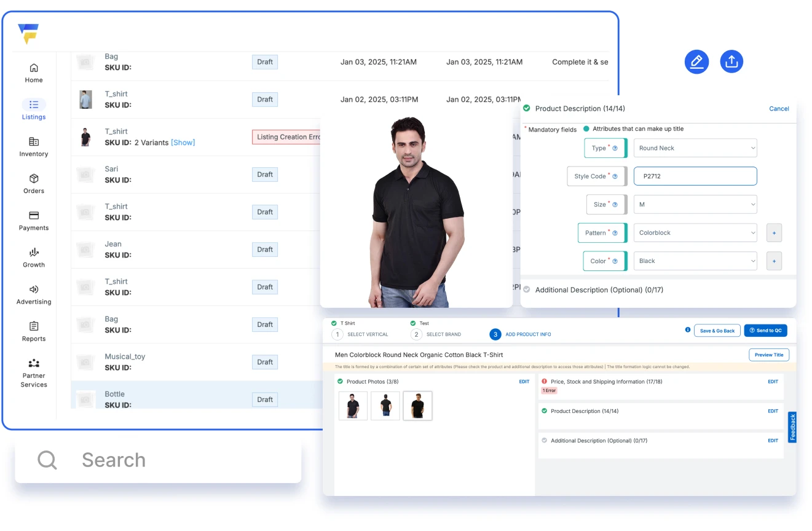Expand the Type dropdown showing Round Neck

click(x=695, y=148)
